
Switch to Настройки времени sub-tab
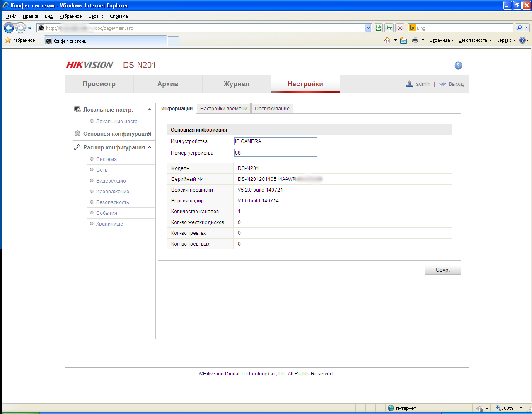point(224,108)
